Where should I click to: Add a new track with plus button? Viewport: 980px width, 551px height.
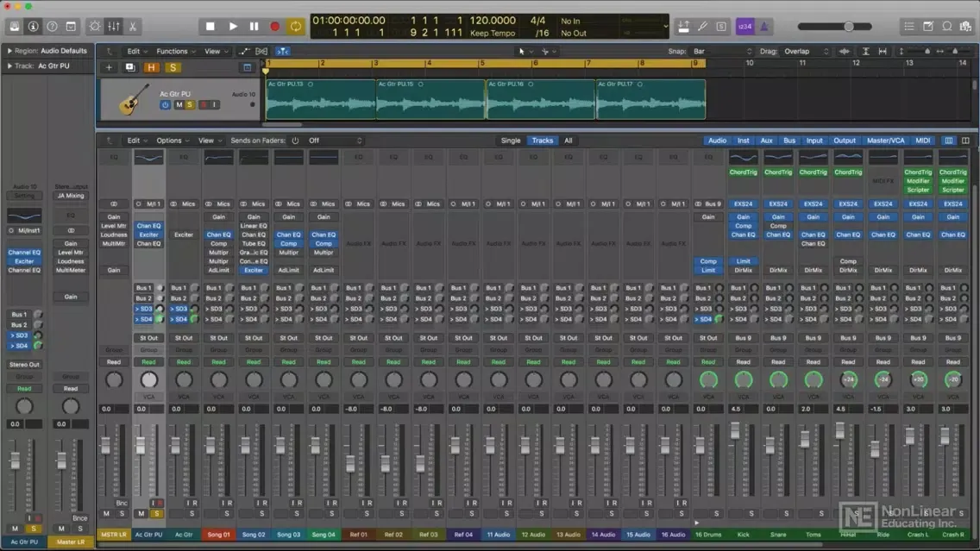pyautogui.click(x=109, y=67)
